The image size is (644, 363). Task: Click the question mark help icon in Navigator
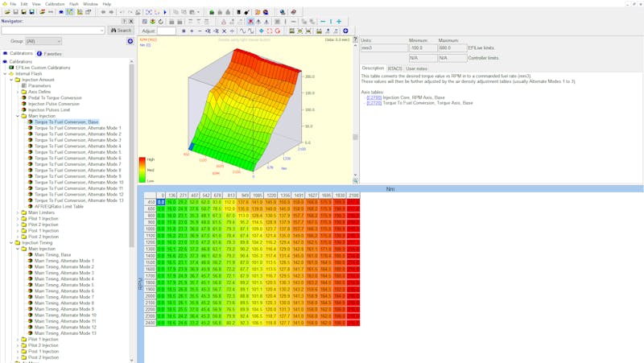point(124,21)
